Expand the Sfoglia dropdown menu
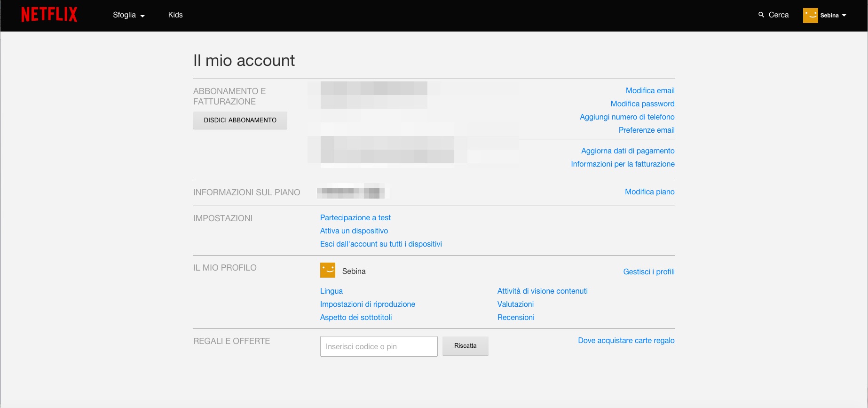This screenshot has width=868, height=408. coord(128,15)
